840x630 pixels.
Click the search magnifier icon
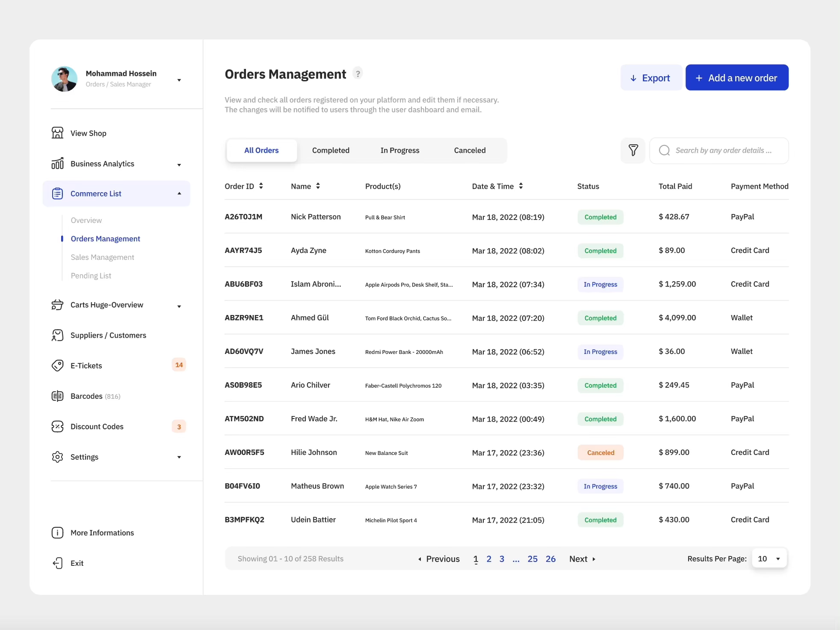664,150
